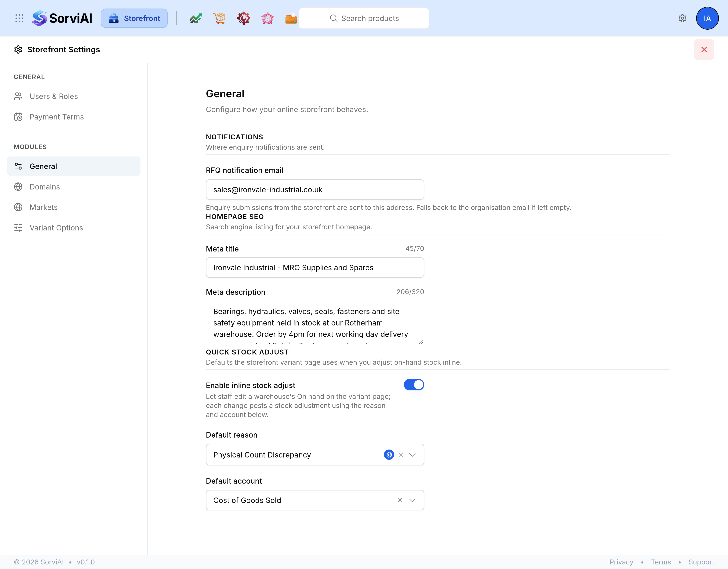The image size is (728, 569).
Task: Click the NOTIFICATIONS section heading
Action: (x=234, y=137)
